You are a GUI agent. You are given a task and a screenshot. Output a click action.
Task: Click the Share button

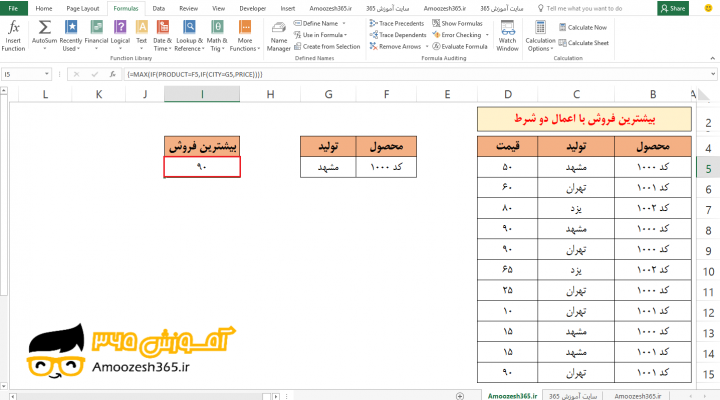(x=673, y=8)
